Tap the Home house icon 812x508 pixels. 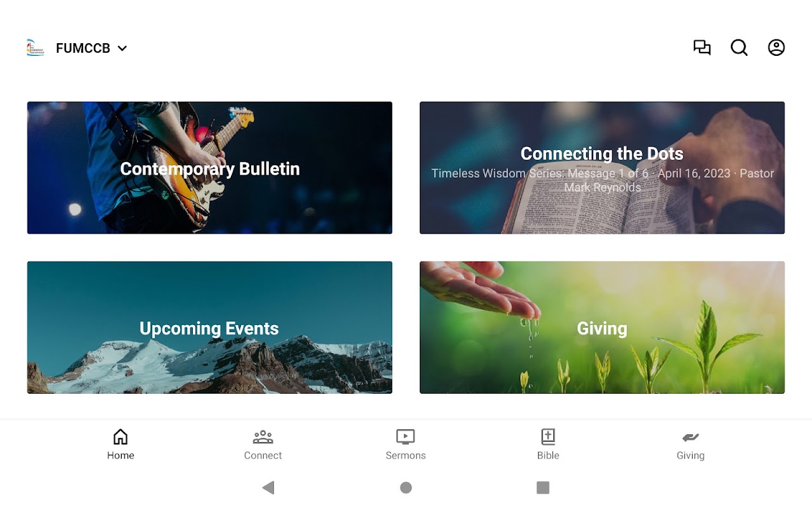pyautogui.click(x=121, y=437)
